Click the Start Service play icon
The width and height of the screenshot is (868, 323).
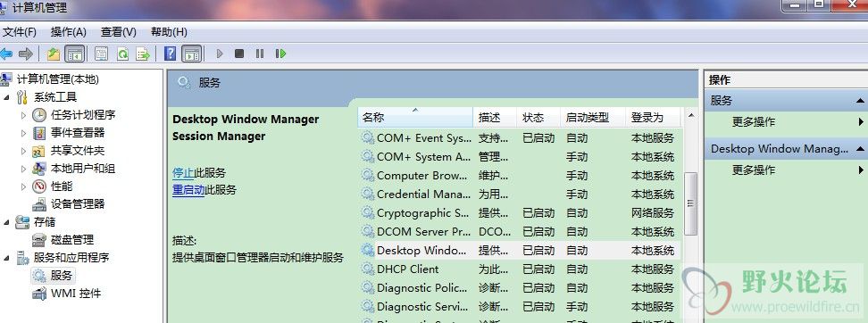[x=220, y=54]
